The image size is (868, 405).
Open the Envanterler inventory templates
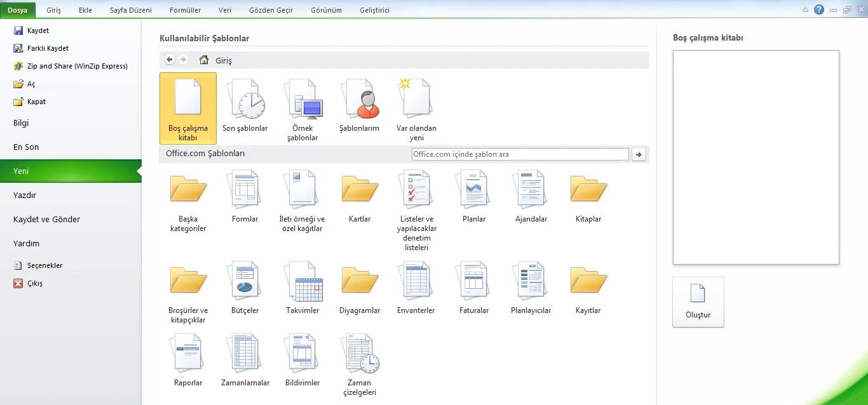[416, 282]
